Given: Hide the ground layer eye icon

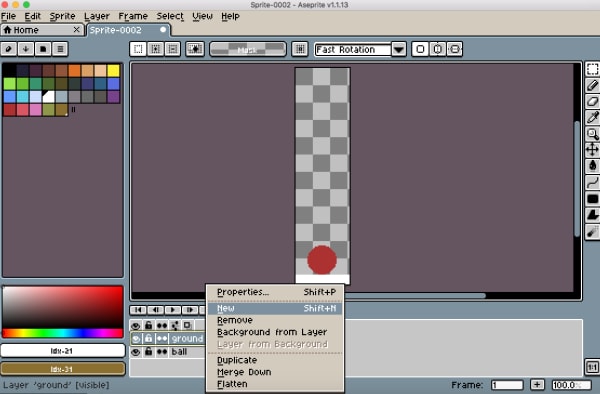Looking at the screenshot, I should coord(136,339).
